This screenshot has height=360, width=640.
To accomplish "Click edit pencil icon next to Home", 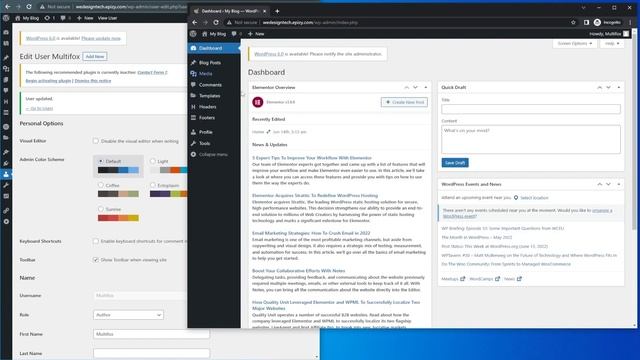I will click(x=268, y=132).
